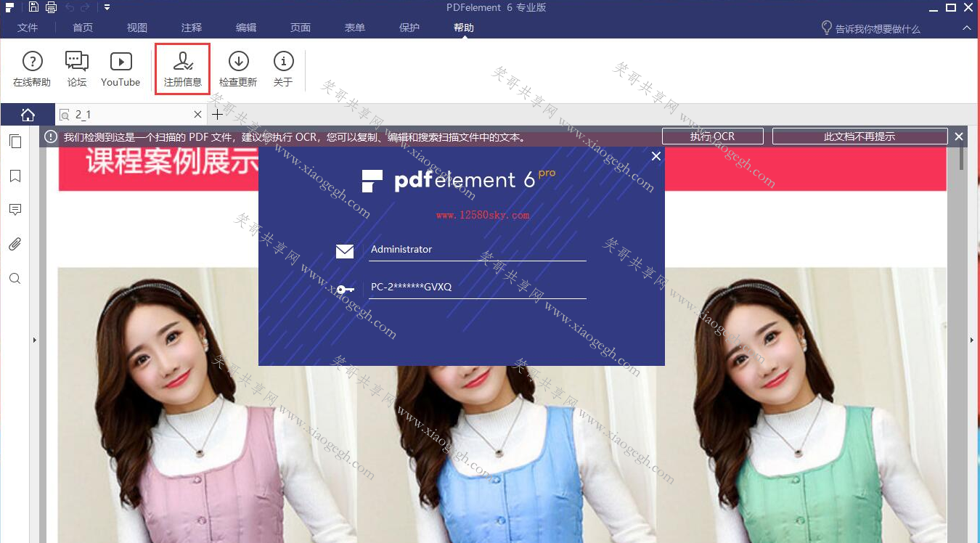Close the 2_1 document tab
Image resolution: width=980 pixels, height=543 pixels.
198,115
